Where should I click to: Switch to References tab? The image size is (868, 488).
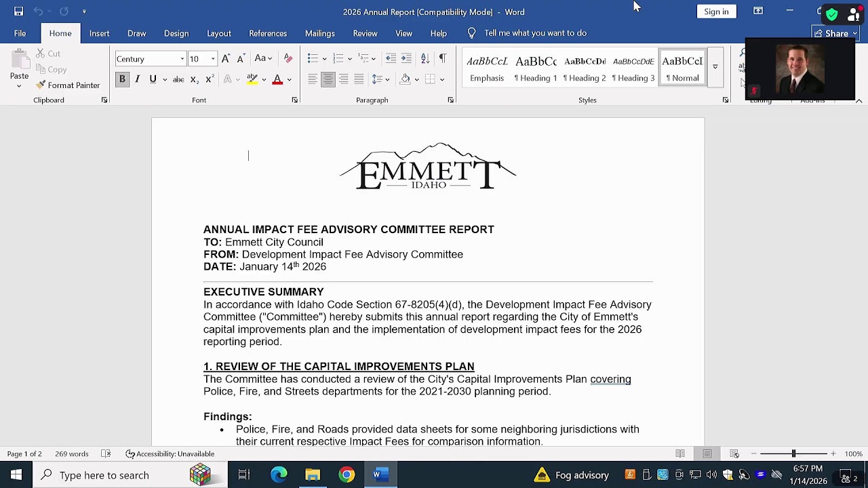point(268,33)
